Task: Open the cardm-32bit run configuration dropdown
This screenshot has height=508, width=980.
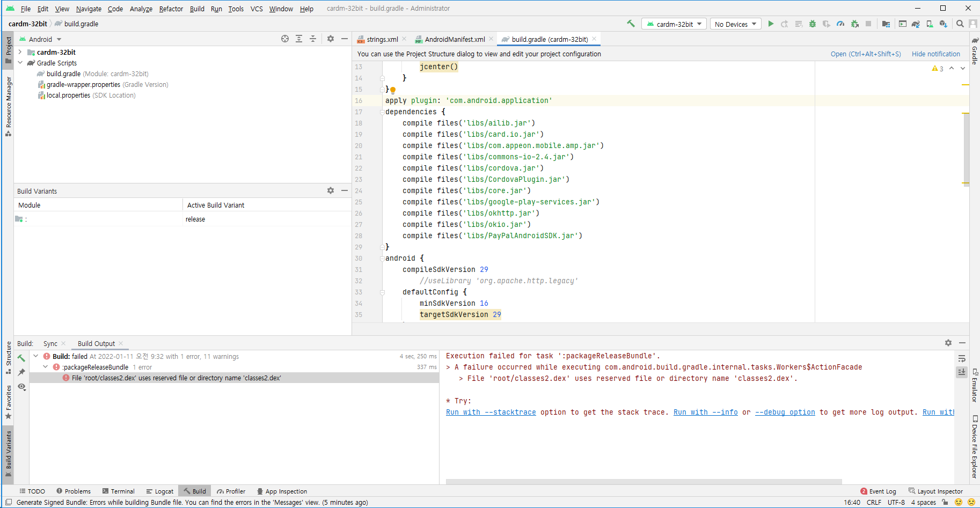Action: click(x=674, y=24)
